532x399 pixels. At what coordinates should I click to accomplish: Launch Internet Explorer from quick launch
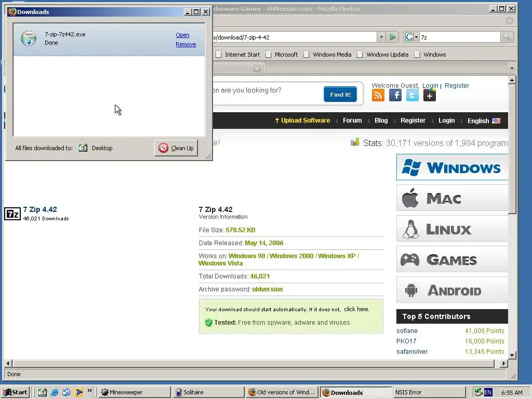(x=54, y=392)
